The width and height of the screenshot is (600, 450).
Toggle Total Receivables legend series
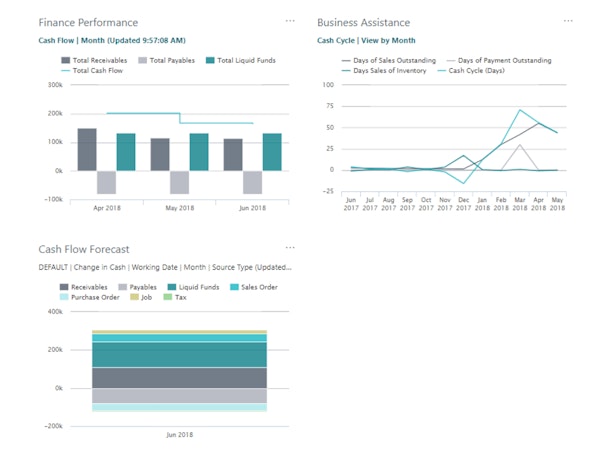94,60
